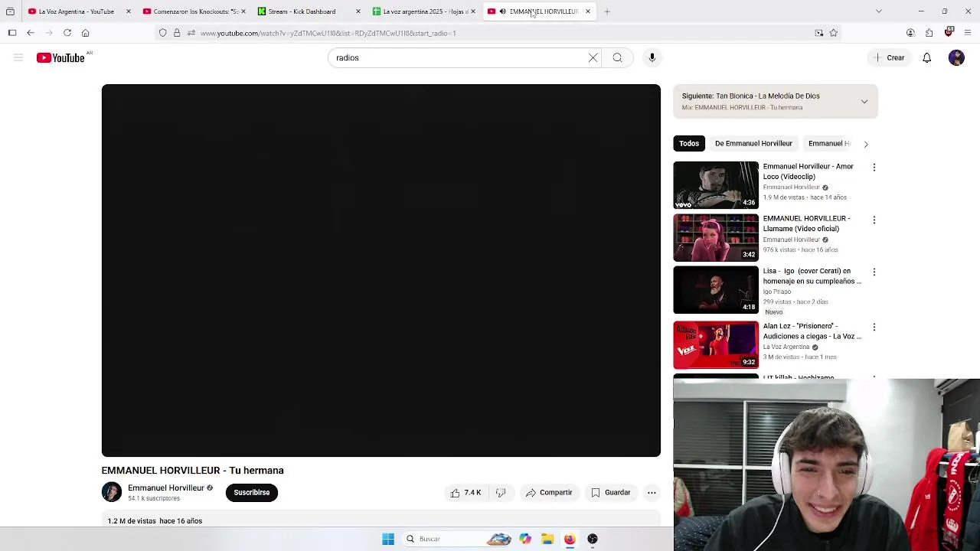This screenshot has height=551, width=980.
Task: Start voice search with the microphone
Action: tap(652, 57)
